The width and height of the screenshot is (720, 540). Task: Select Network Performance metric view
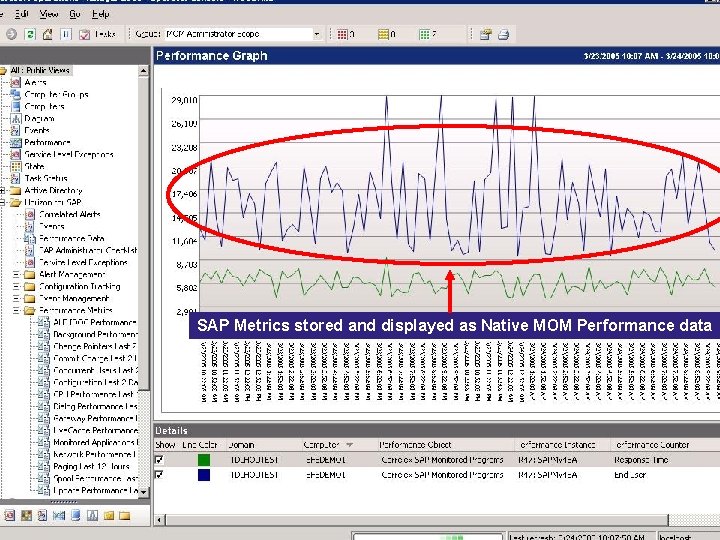click(x=95, y=454)
